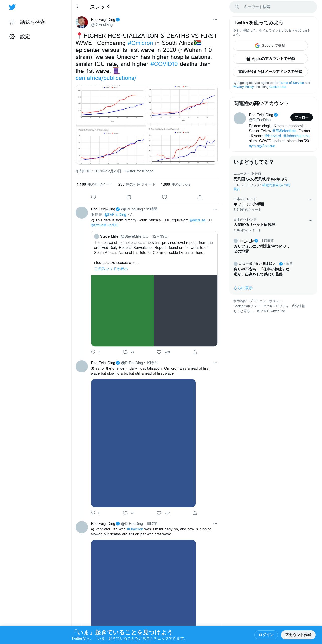
Task: Click the Twitter bird logo
Action: (12, 7)
